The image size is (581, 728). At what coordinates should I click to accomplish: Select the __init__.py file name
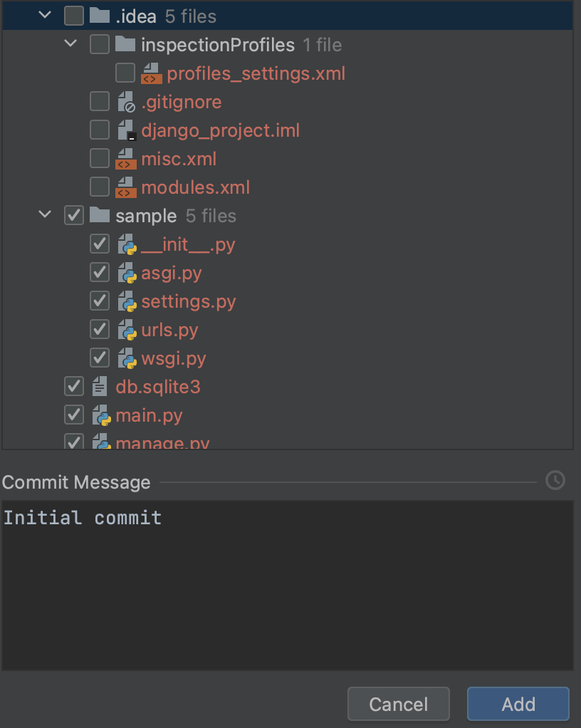tap(188, 244)
